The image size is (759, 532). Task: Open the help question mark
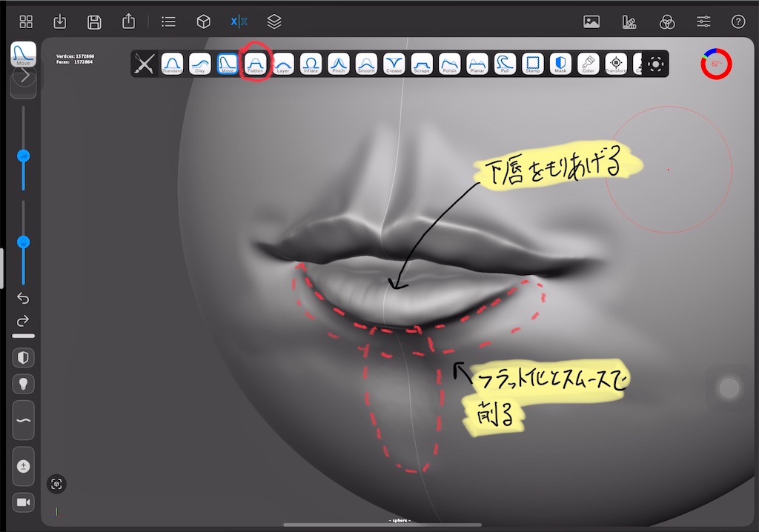(x=738, y=21)
